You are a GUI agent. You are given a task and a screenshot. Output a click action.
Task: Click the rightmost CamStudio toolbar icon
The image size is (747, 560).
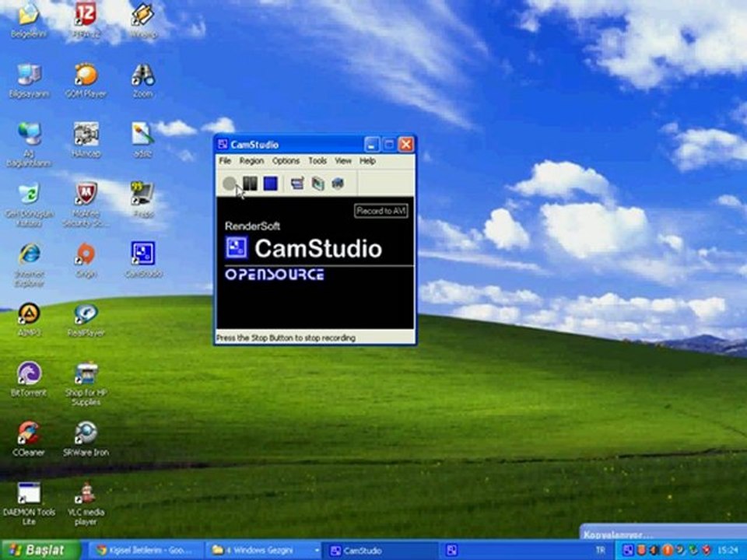pos(338,184)
